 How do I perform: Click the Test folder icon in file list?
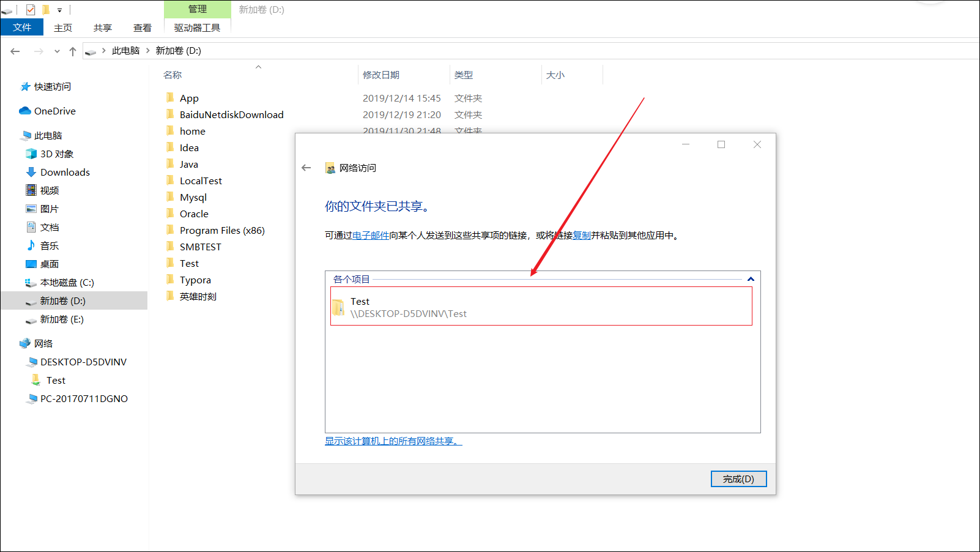170,263
